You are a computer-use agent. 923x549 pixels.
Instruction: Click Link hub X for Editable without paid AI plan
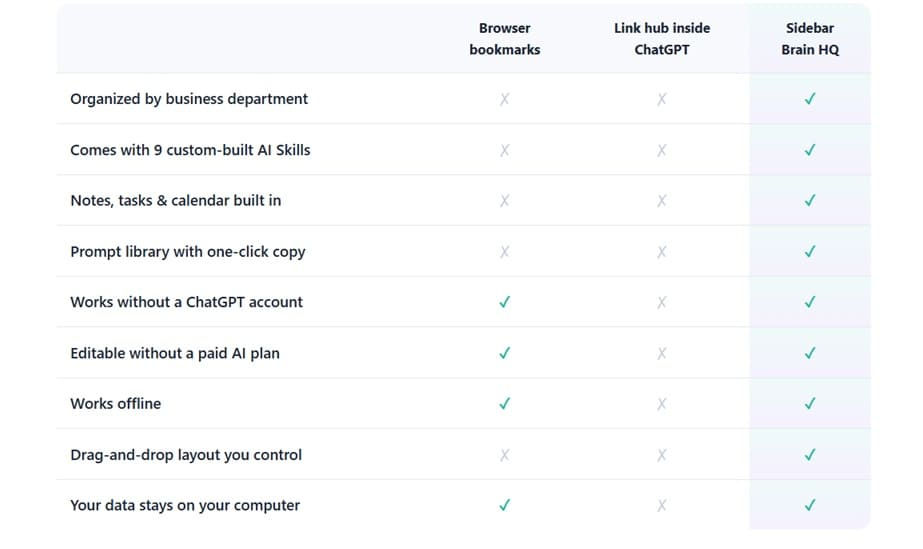(x=662, y=353)
